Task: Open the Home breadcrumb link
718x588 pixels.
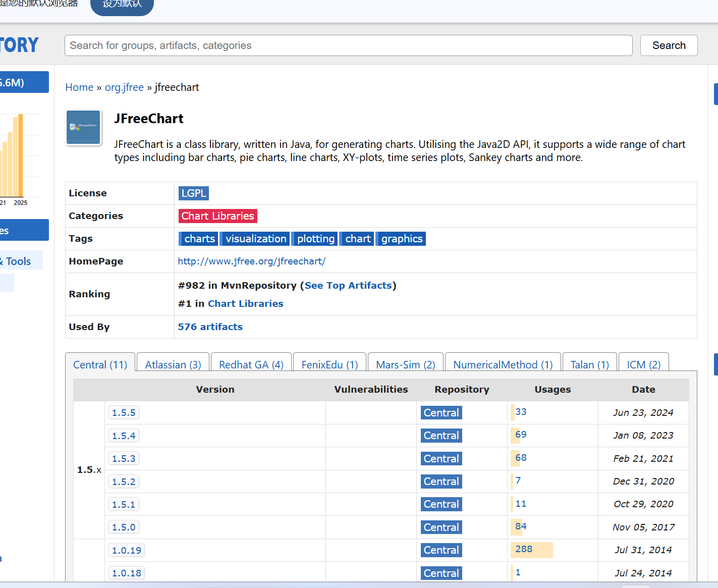Action: (79, 87)
